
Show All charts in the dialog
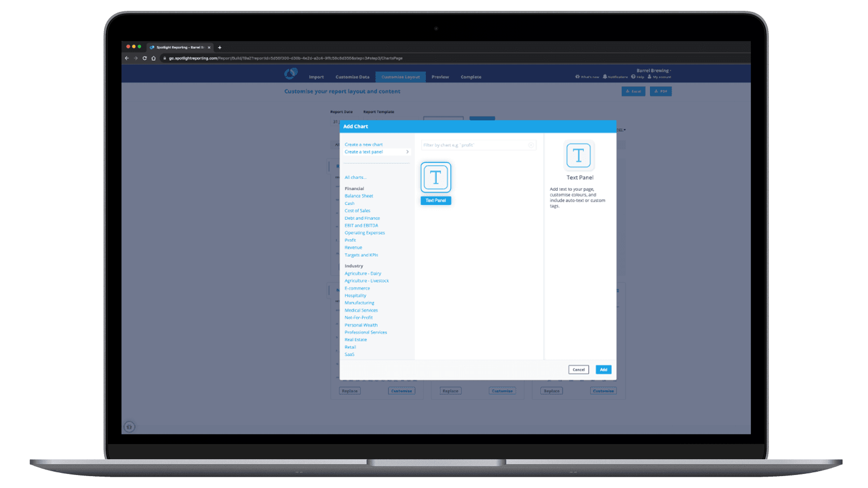pyautogui.click(x=355, y=177)
